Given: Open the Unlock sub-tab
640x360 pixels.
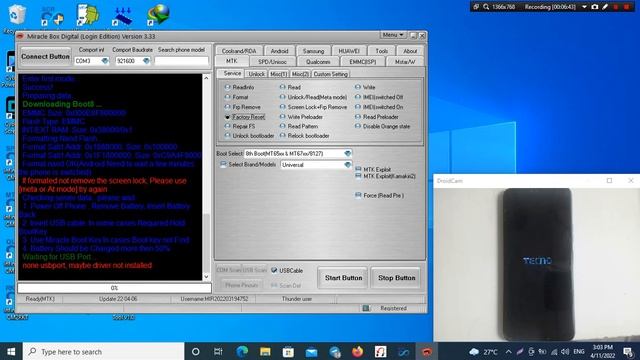Looking at the screenshot, I should coord(256,74).
